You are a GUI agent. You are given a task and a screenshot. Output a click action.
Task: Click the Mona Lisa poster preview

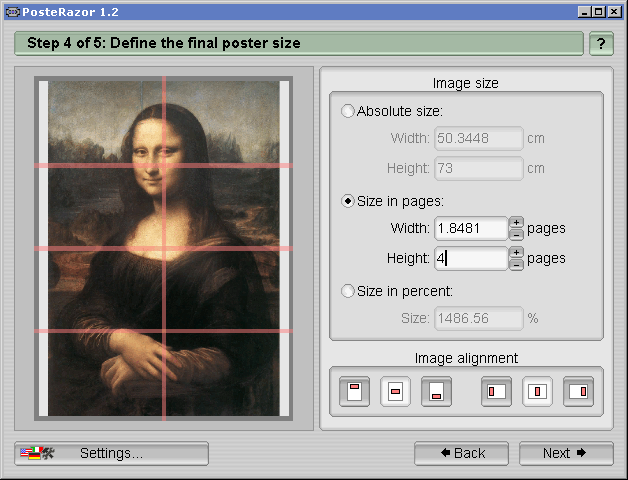pos(163,248)
